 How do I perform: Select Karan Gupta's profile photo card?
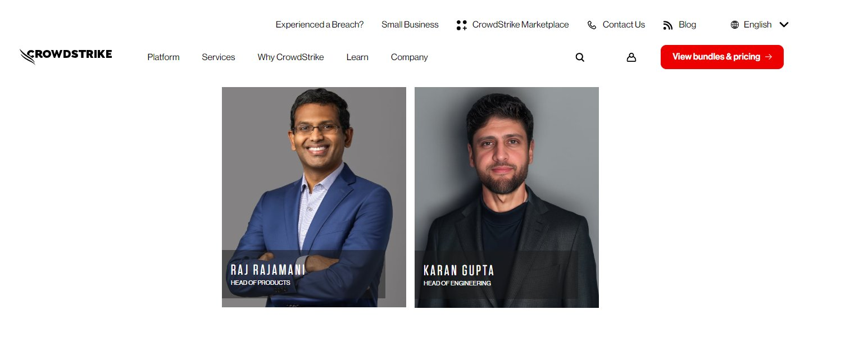pos(507,197)
